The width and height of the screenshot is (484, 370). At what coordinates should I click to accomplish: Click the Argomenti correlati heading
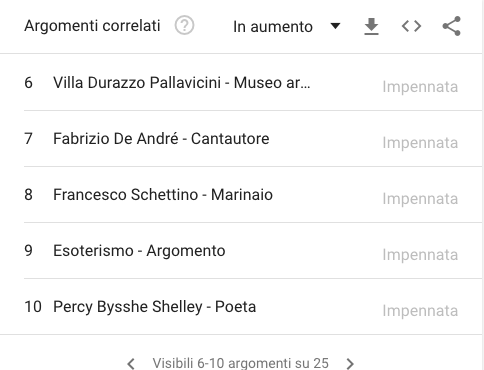tap(92, 26)
